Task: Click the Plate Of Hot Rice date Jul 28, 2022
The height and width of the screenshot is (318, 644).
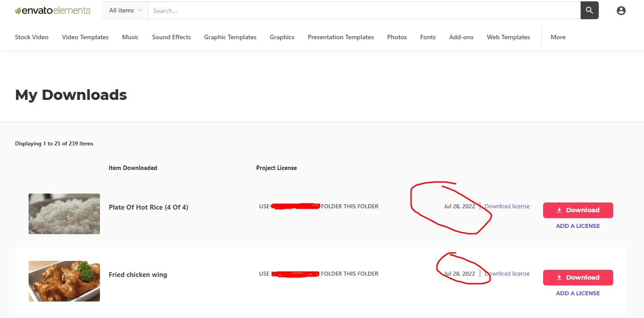Action: pos(460,206)
